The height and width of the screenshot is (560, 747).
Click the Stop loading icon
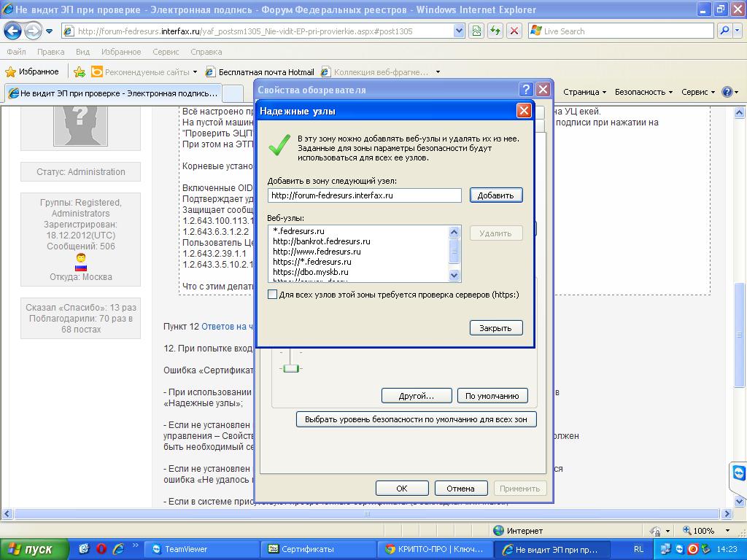(x=514, y=31)
